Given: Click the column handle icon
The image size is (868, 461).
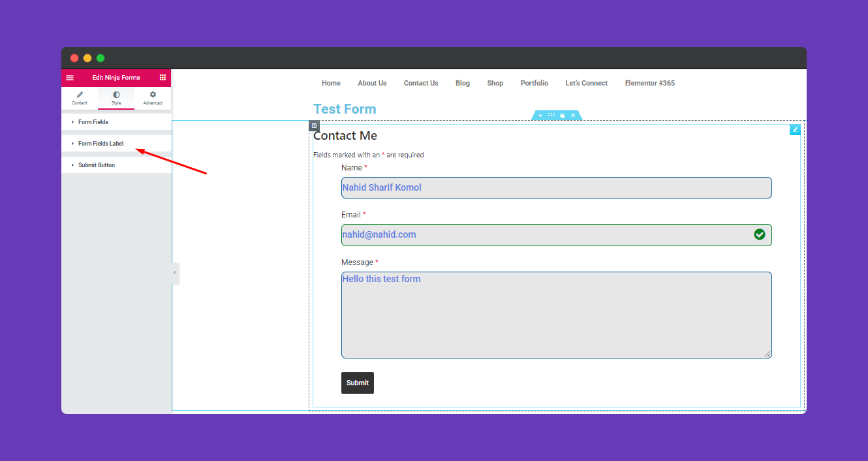Looking at the screenshot, I should 314,125.
